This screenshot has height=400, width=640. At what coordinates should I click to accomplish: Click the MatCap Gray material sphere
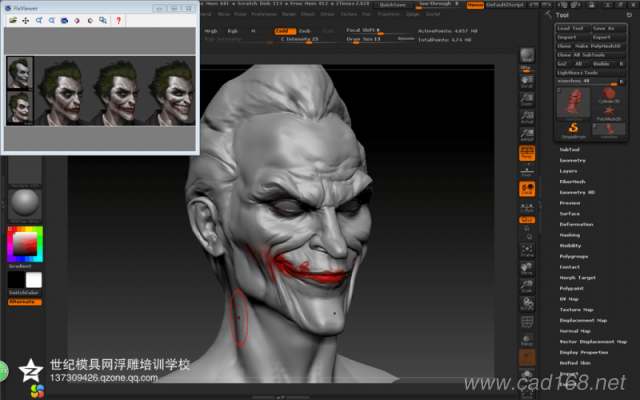[x=25, y=204]
